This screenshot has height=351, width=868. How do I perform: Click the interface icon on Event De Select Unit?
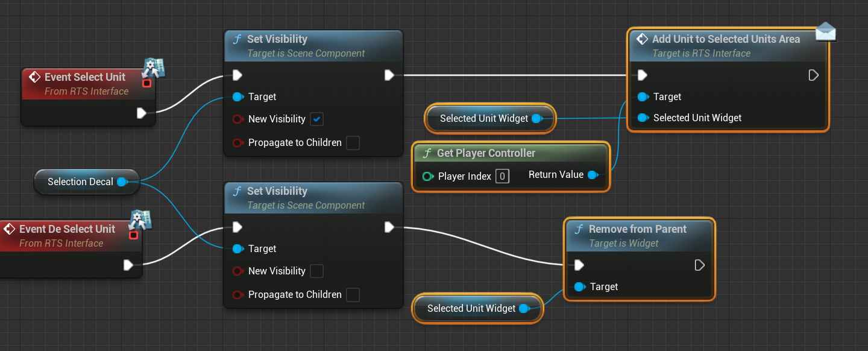click(140, 221)
